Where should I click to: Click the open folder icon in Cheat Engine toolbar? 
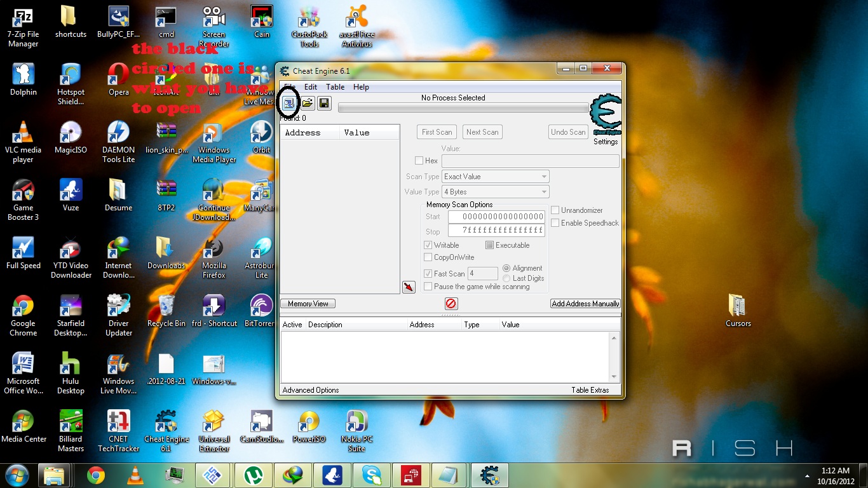click(308, 103)
